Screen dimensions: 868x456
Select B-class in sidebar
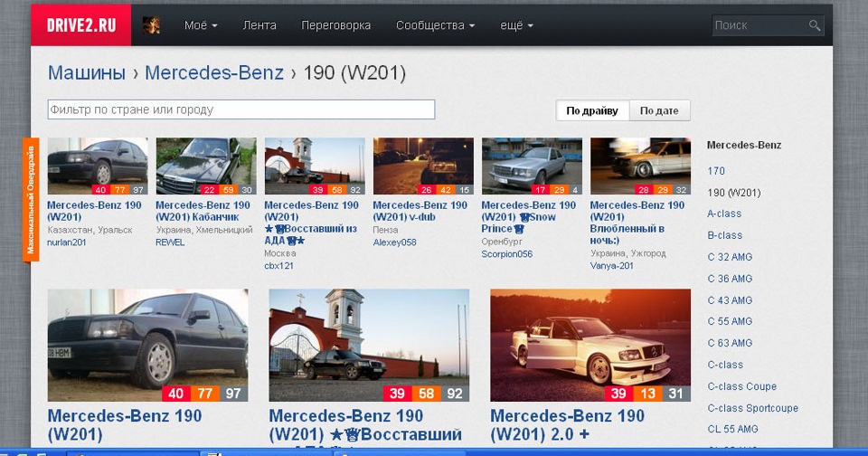click(x=724, y=235)
